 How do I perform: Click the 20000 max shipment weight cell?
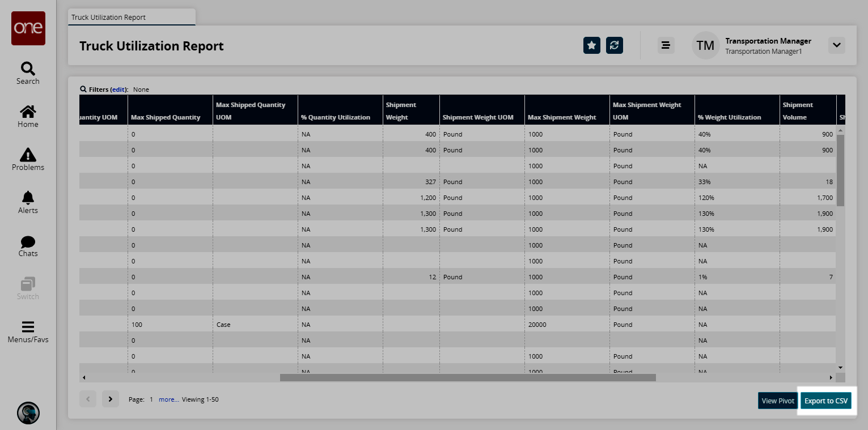(567, 325)
